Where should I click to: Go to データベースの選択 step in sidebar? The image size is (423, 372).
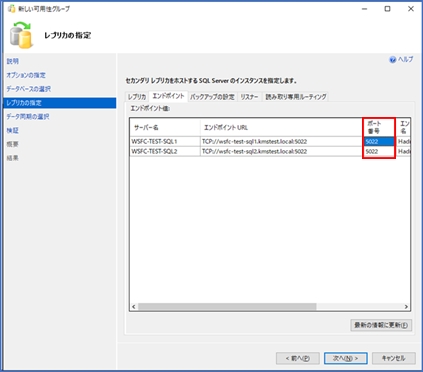(x=29, y=89)
